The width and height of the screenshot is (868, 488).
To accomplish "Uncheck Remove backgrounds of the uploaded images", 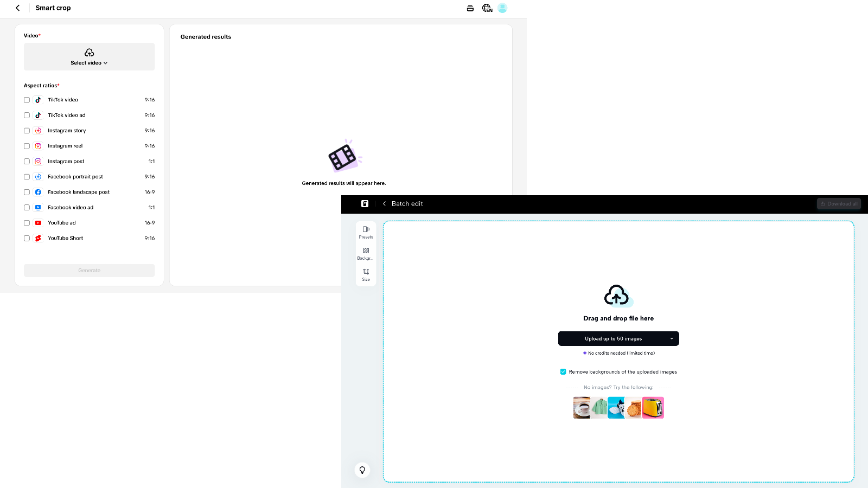I will [563, 371].
